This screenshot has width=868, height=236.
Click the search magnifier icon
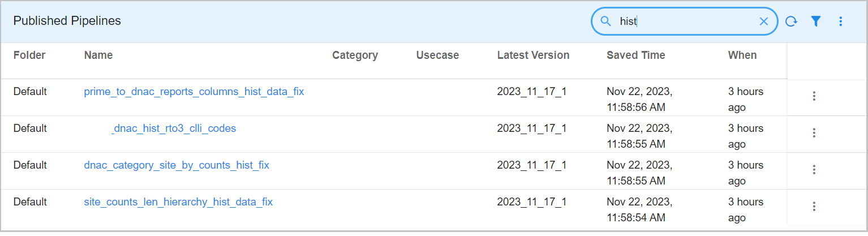tap(605, 22)
